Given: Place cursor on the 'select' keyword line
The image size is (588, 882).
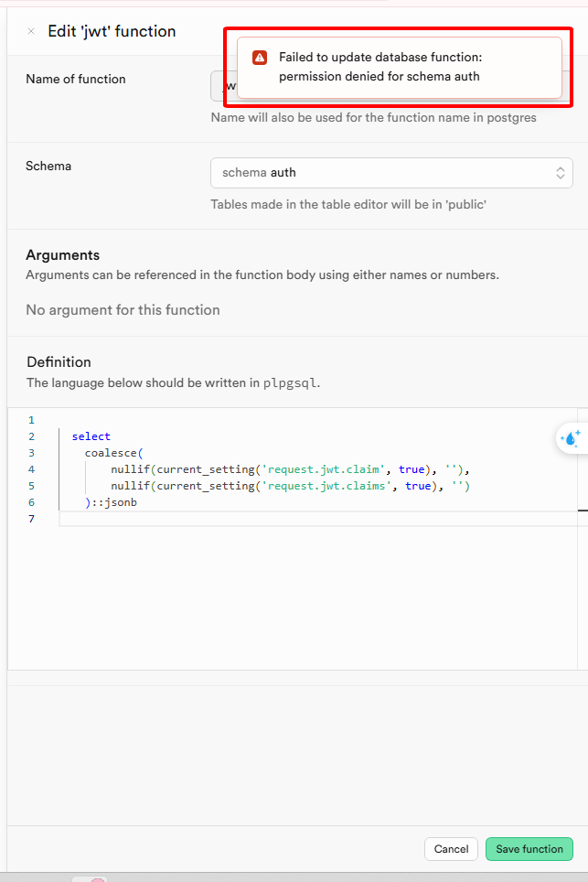Looking at the screenshot, I should pos(91,436).
